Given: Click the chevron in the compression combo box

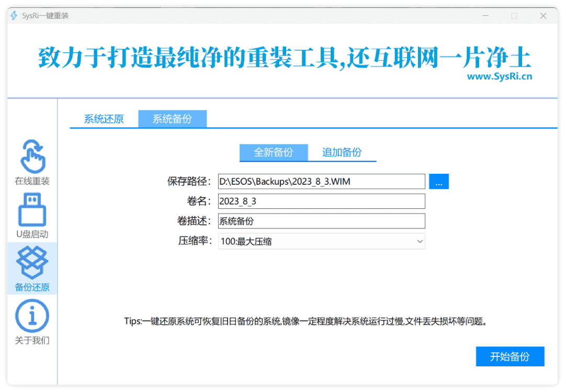Looking at the screenshot, I should tap(420, 241).
